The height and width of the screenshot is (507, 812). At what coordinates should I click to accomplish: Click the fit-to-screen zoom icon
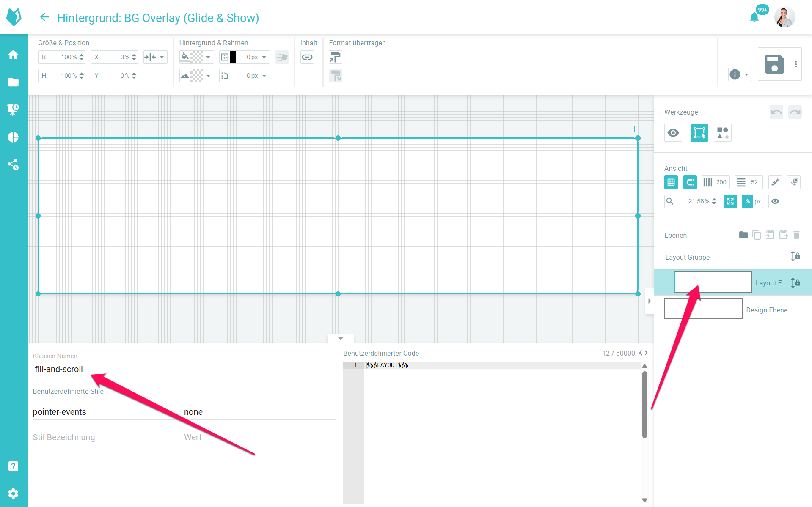[x=730, y=201]
